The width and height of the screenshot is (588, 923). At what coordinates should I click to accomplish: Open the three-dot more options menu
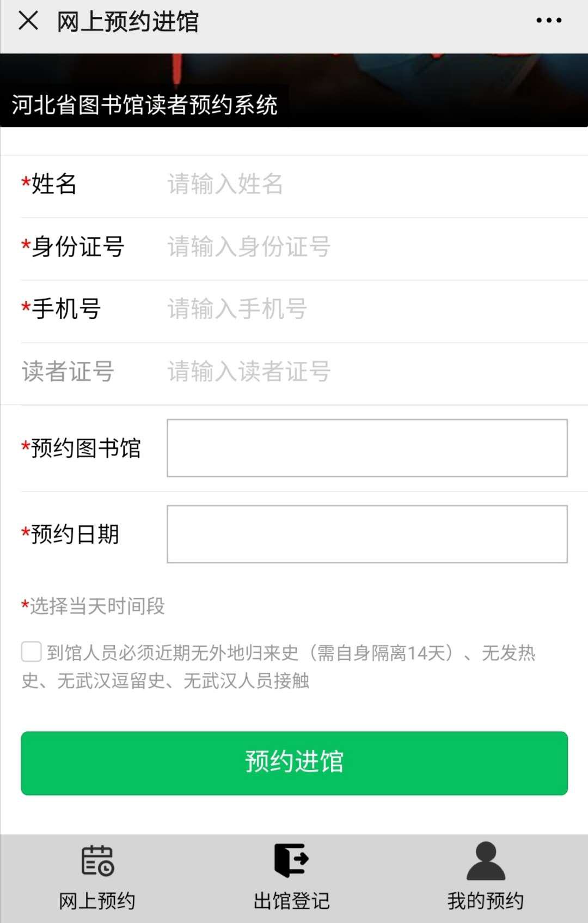pos(548,21)
